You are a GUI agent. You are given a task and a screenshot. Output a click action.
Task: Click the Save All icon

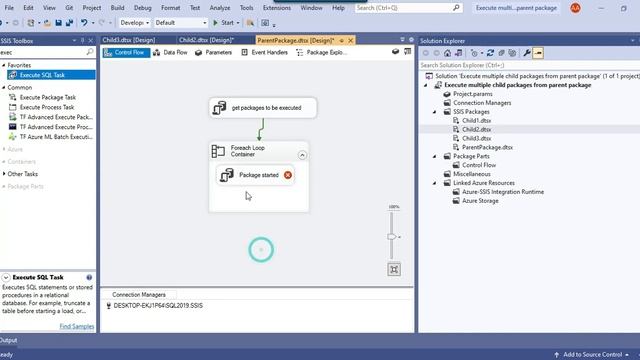(x=69, y=23)
